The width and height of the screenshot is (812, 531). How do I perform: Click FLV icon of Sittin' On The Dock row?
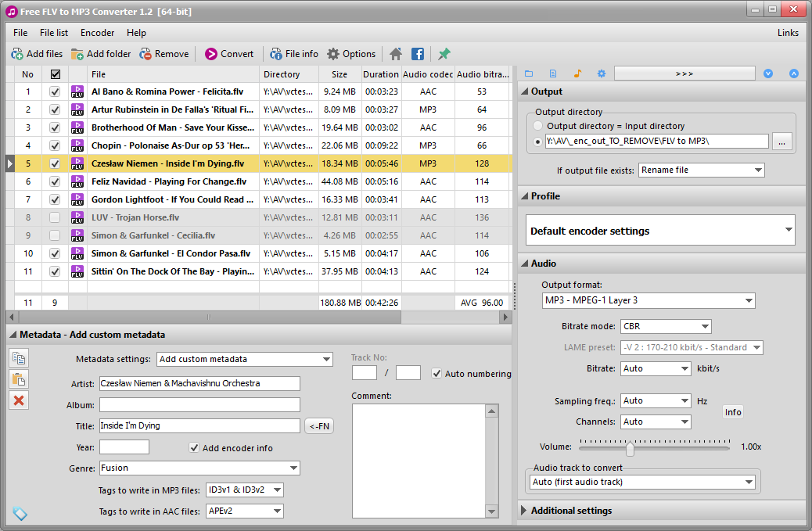pyautogui.click(x=77, y=271)
